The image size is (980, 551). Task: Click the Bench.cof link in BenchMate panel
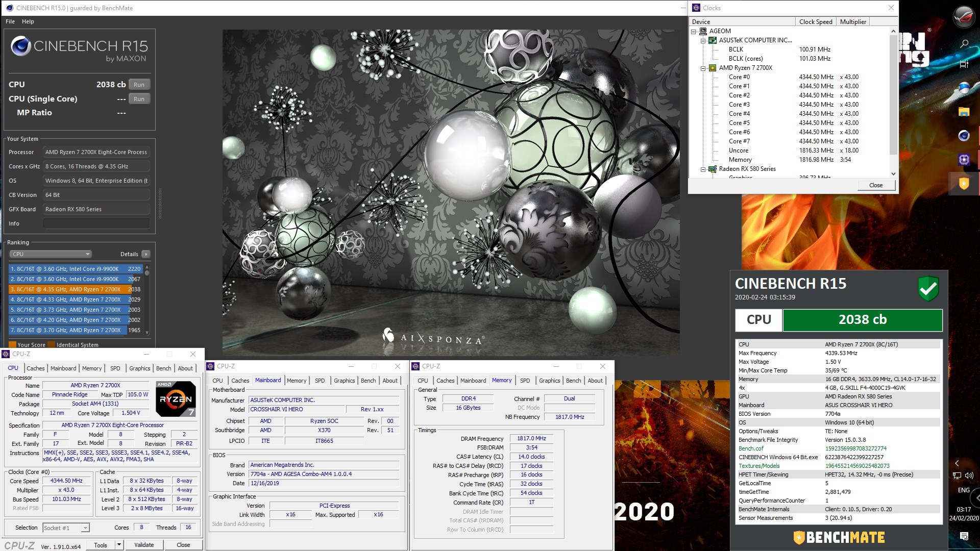pyautogui.click(x=751, y=448)
